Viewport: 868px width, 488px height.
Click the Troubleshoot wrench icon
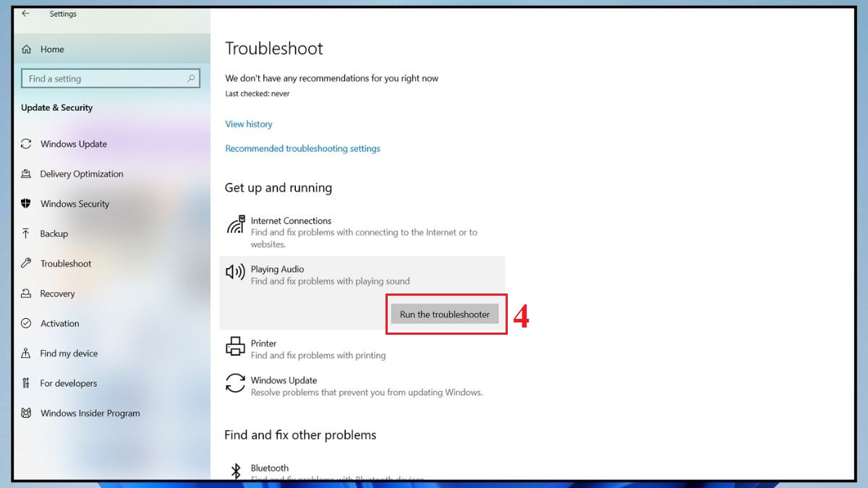pyautogui.click(x=27, y=263)
